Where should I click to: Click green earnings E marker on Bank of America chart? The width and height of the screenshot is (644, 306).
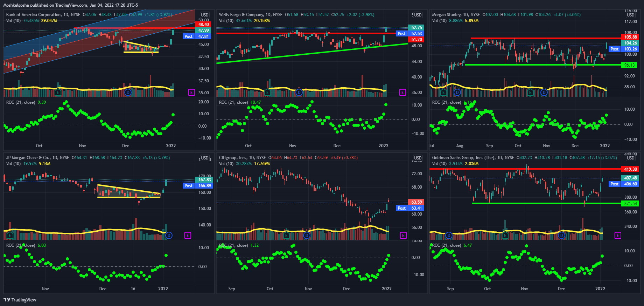pyautogui.click(x=58, y=93)
